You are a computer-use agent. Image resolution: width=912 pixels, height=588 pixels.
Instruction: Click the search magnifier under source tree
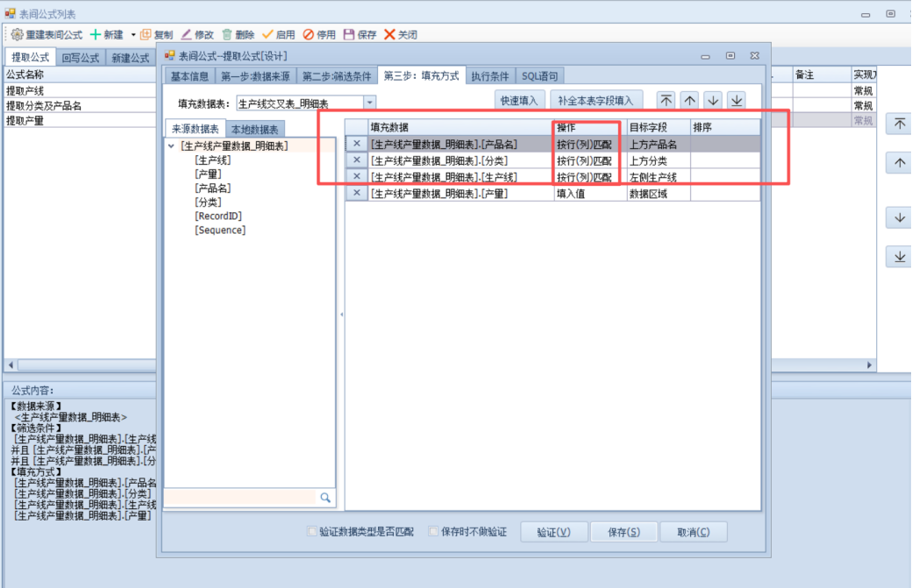click(x=325, y=497)
